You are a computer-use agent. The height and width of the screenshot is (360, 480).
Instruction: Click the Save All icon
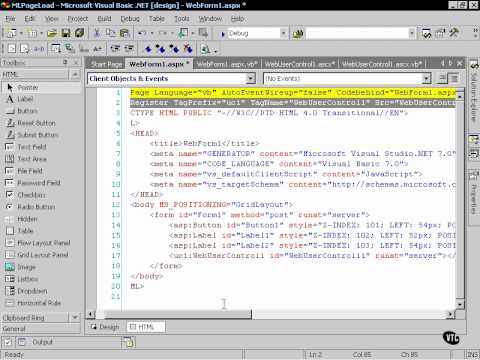pos(79,33)
